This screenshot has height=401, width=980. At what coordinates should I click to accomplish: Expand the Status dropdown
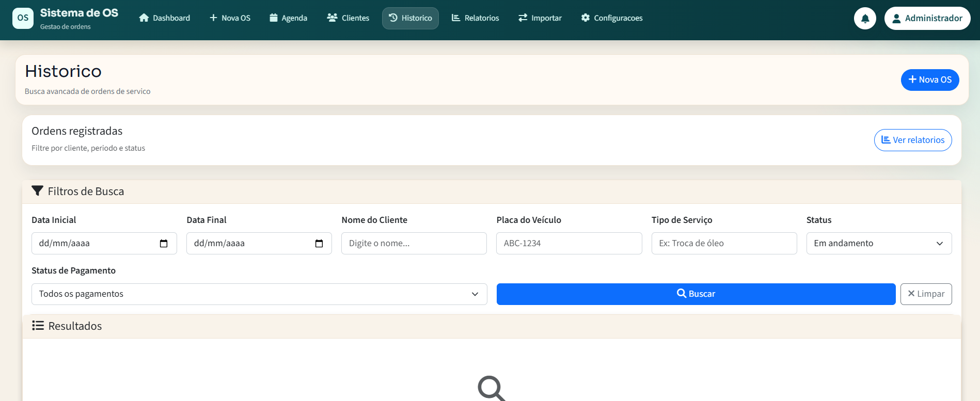point(879,244)
